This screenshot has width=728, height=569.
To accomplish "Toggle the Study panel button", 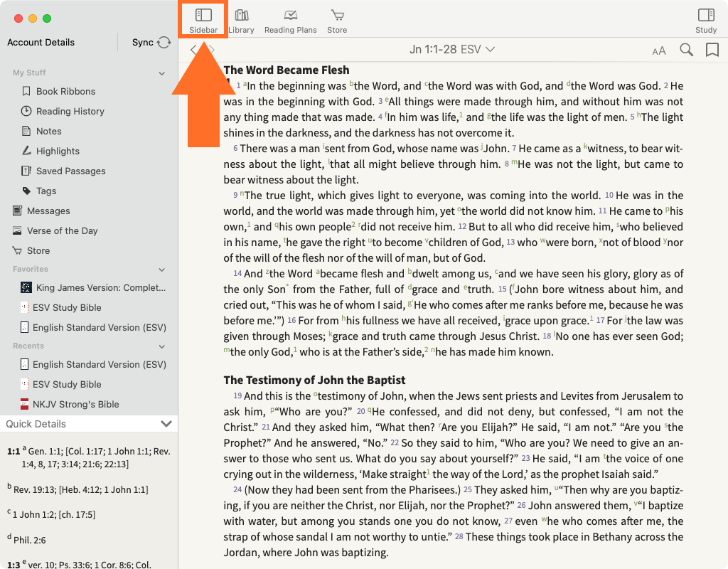I will (x=705, y=20).
